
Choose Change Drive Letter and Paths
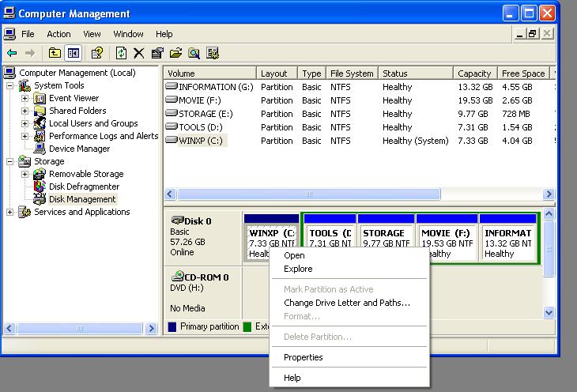[x=346, y=303]
